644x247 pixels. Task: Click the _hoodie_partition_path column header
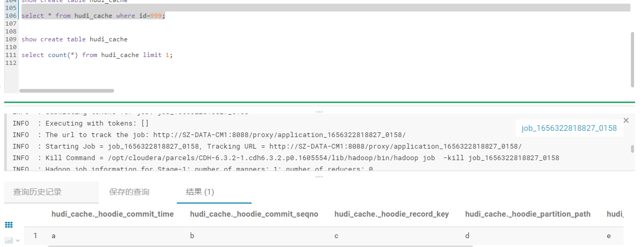click(527, 214)
